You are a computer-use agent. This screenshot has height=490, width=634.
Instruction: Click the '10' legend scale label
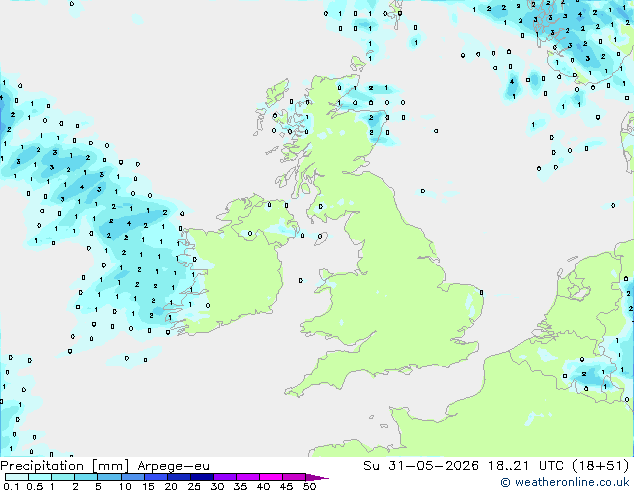pyautogui.click(x=125, y=486)
